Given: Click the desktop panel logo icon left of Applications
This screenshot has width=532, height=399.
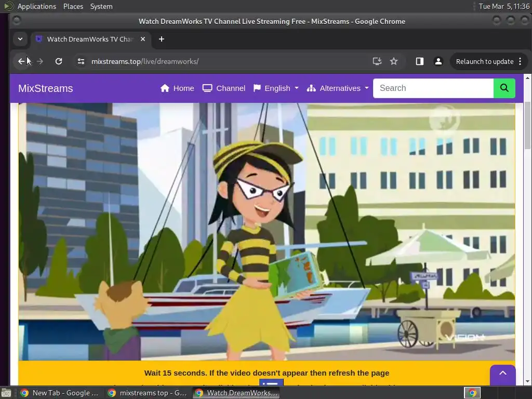Looking at the screenshot, I should tap(8, 6).
